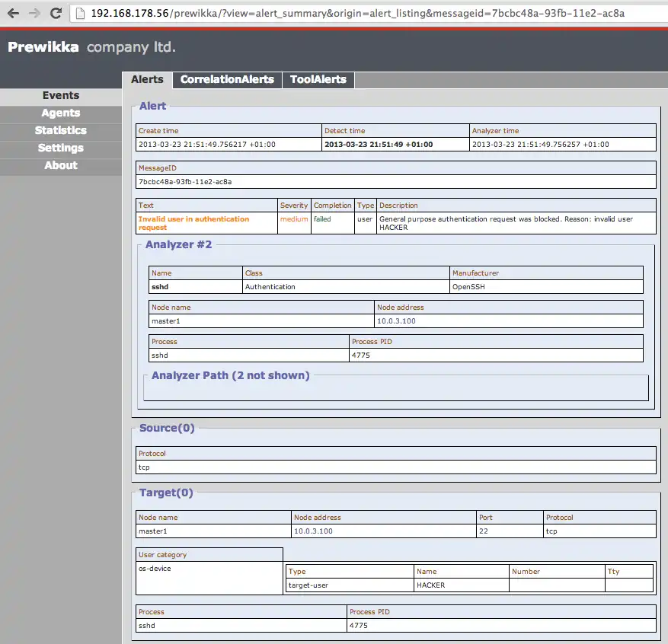The width and height of the screenshot is (668, 644).
Task: Go to Statistics in sidebar
Action: coord(61,131)
